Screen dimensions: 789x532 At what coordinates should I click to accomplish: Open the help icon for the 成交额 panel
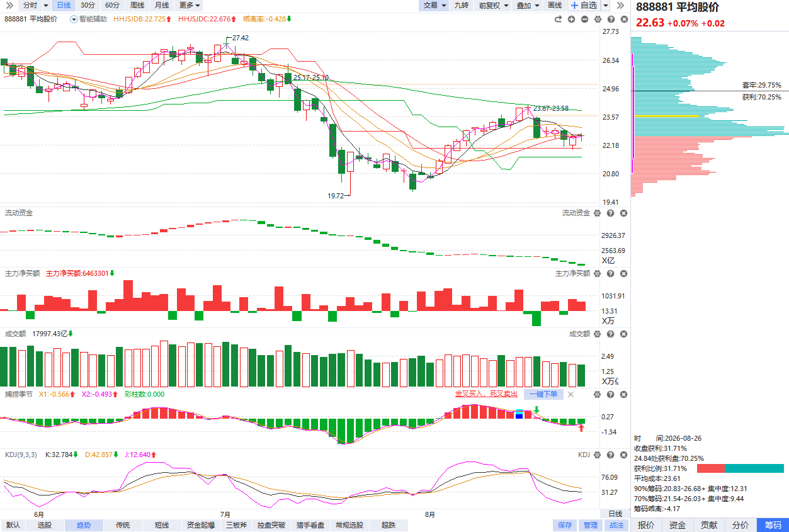coord(611,334)
